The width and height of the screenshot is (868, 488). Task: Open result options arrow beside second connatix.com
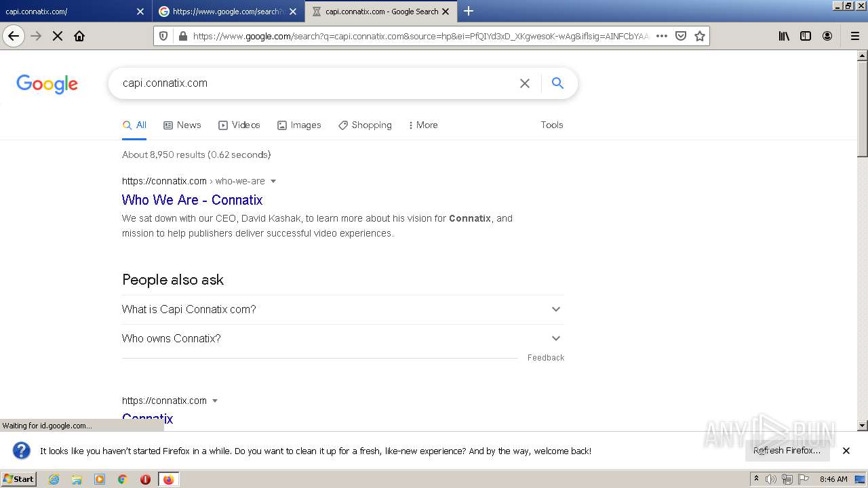[x=215, y=401]
